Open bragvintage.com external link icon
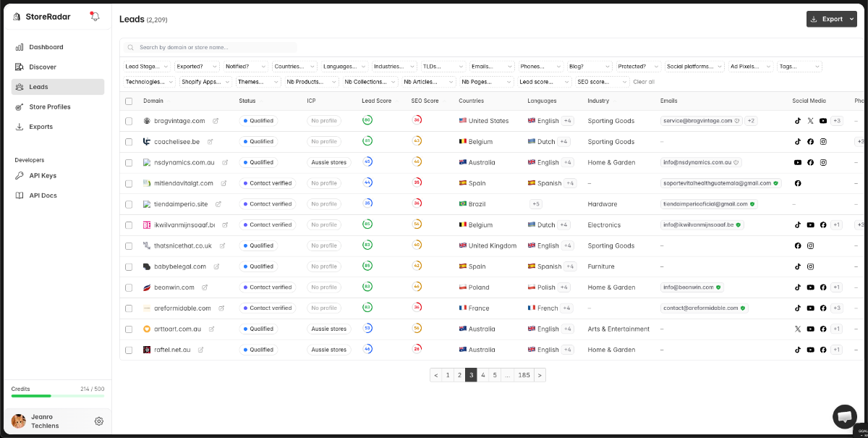The height and width of the screenshot is (438, 868). click(x=216, y=121)
